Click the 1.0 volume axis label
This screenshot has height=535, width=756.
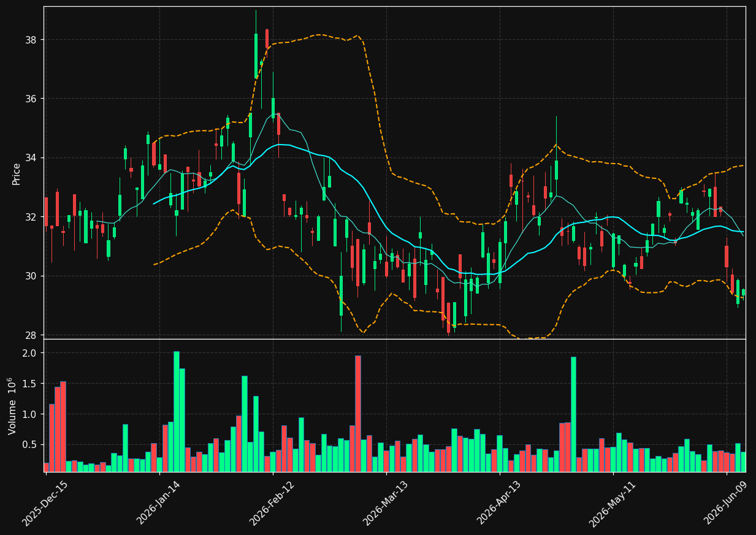pos(31,414)
